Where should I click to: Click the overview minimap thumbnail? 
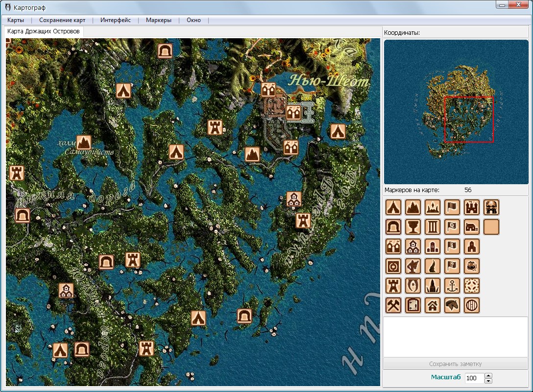(456, 112)
